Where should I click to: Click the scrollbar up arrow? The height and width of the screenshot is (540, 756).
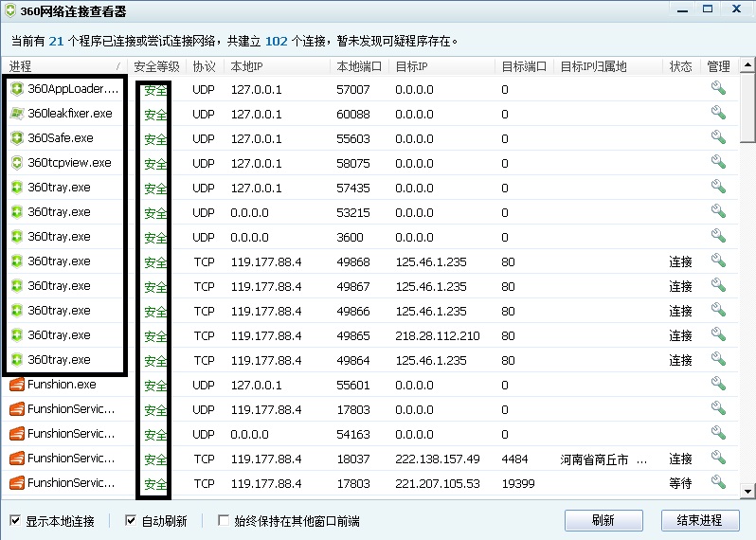pos(747,64)
